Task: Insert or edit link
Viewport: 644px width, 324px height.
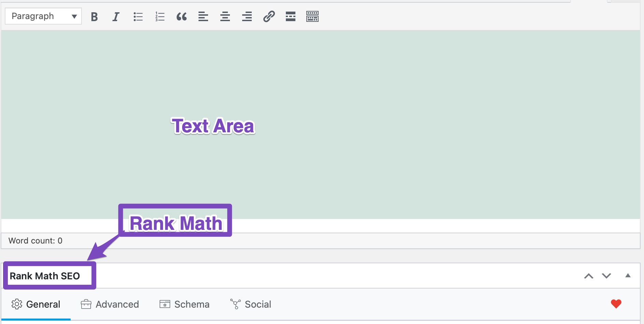Action: click(x=269, y=16)
